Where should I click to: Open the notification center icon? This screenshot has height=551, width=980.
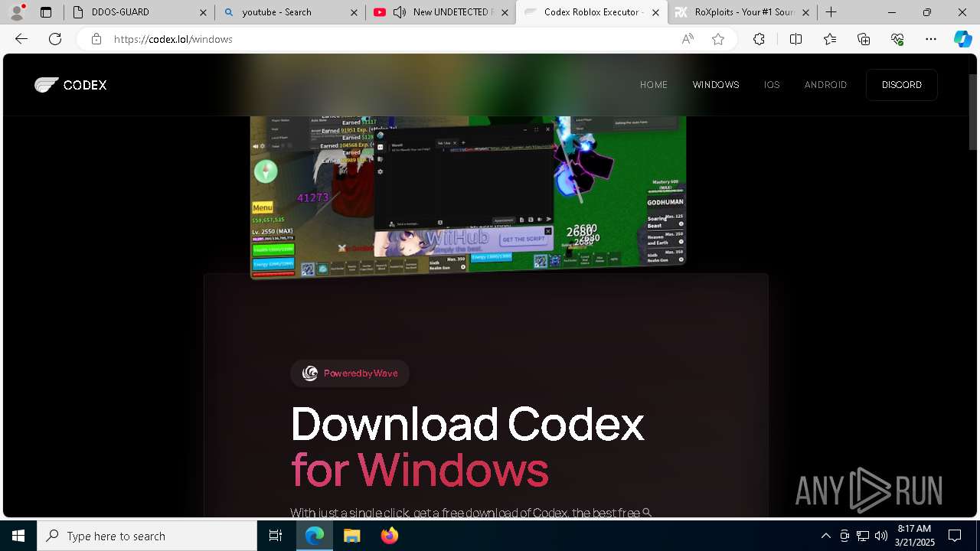[955, 536]
